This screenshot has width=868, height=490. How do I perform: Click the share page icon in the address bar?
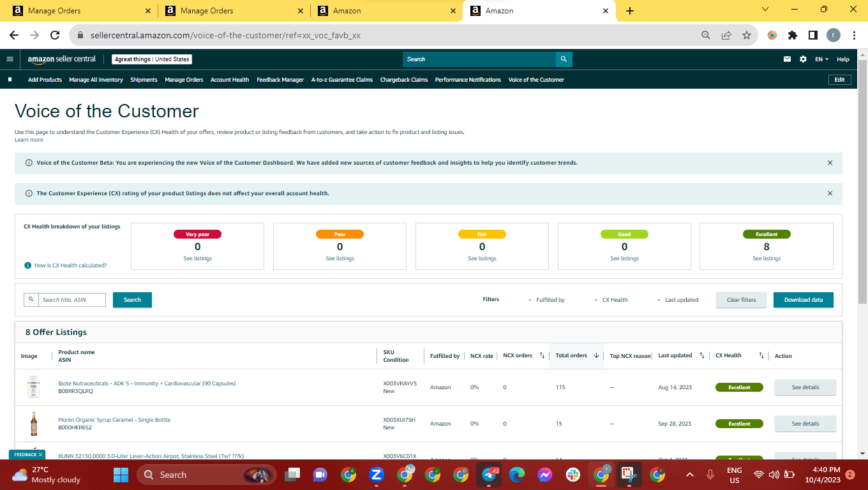click(x=726, y=36)
